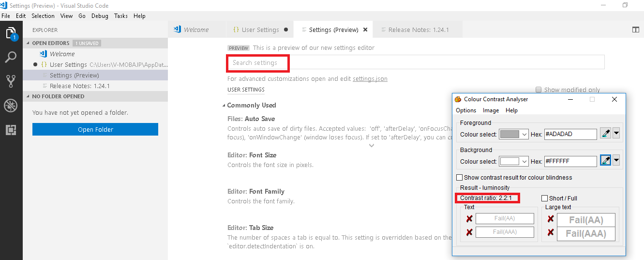The height and width of the screenshot is (260, 644).
Task: Select User Settings in Open Editors list
Action: pyautogui.click(x=95, y=64)
